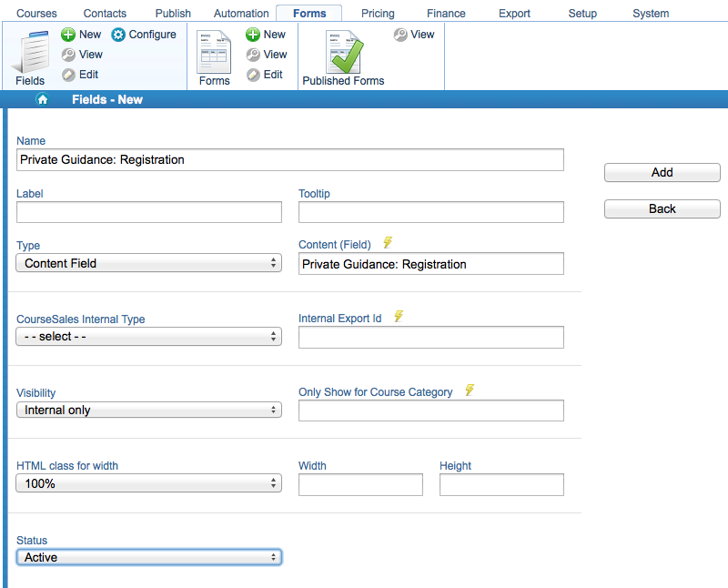Open the Export tab

(x=514, y=14)
